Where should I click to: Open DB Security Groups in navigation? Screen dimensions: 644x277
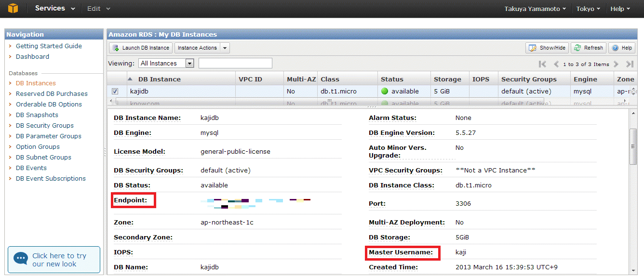[45, 126]
